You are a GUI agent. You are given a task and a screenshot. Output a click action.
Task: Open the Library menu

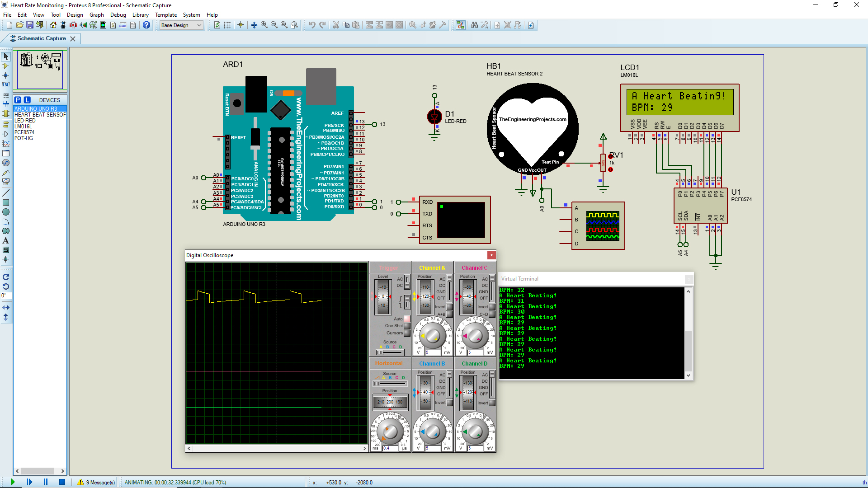[x=140, y=15]
